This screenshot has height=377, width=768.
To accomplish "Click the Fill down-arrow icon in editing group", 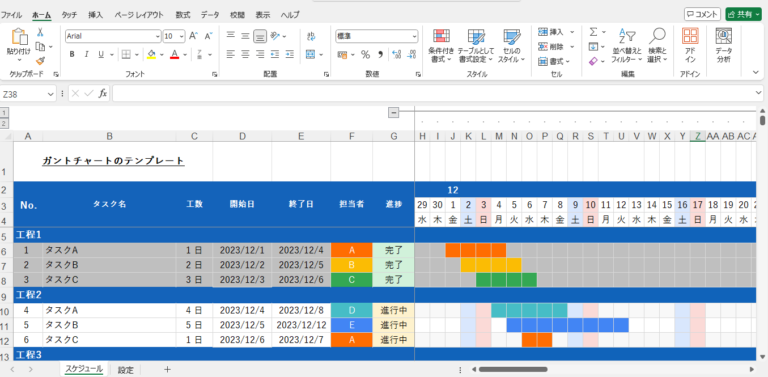I will 593,47.
